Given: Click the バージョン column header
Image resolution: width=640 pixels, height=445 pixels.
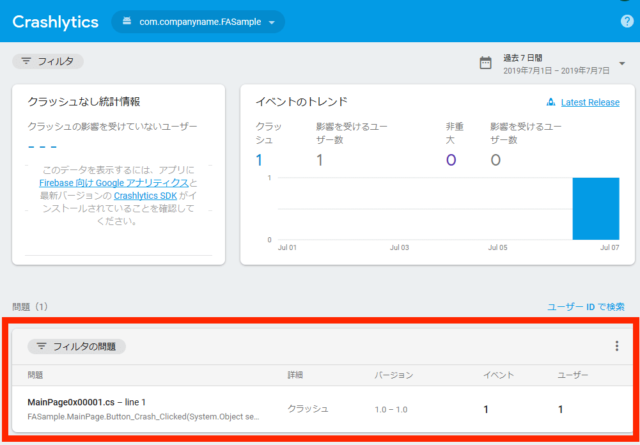Looking at the screenshot, I should click(394, 375).
